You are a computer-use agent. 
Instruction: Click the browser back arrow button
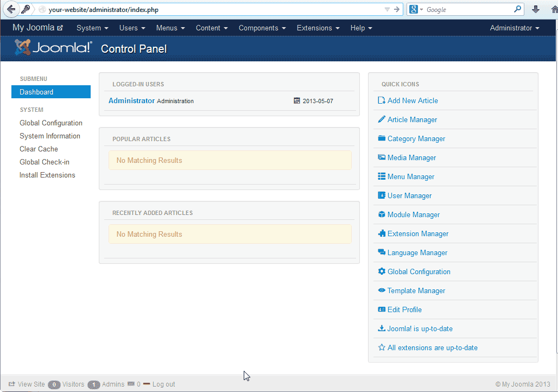(x=11, y=9)
